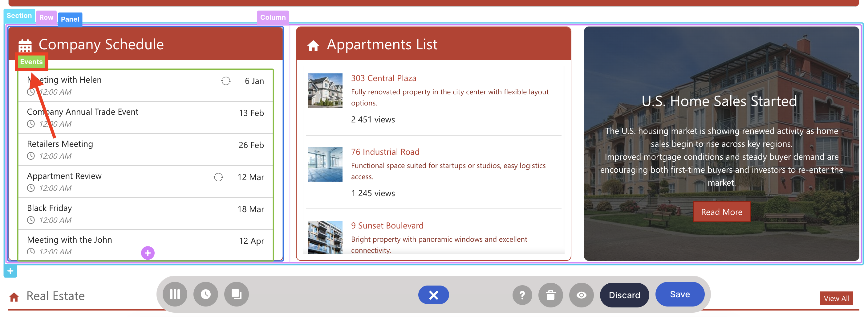The width and height of the screenshot is (868, 317).
Task: Click the 18 Mar date
Action: coord(251,209)
